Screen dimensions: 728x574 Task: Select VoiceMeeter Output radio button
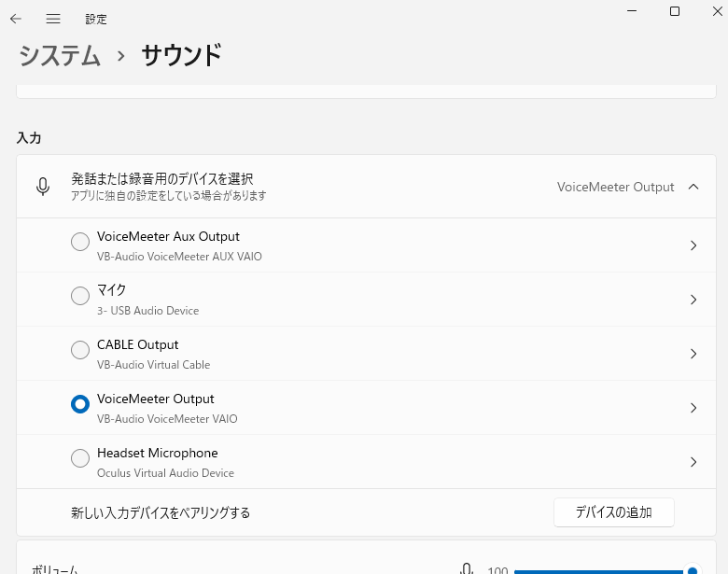(80, 404)
